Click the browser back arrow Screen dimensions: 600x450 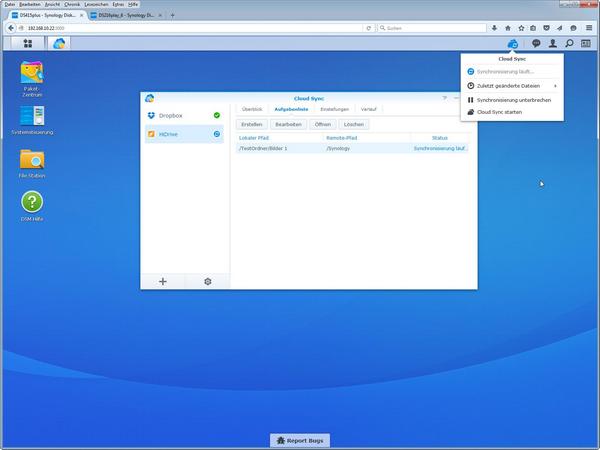pyautogui.click(x=11, y=28)
